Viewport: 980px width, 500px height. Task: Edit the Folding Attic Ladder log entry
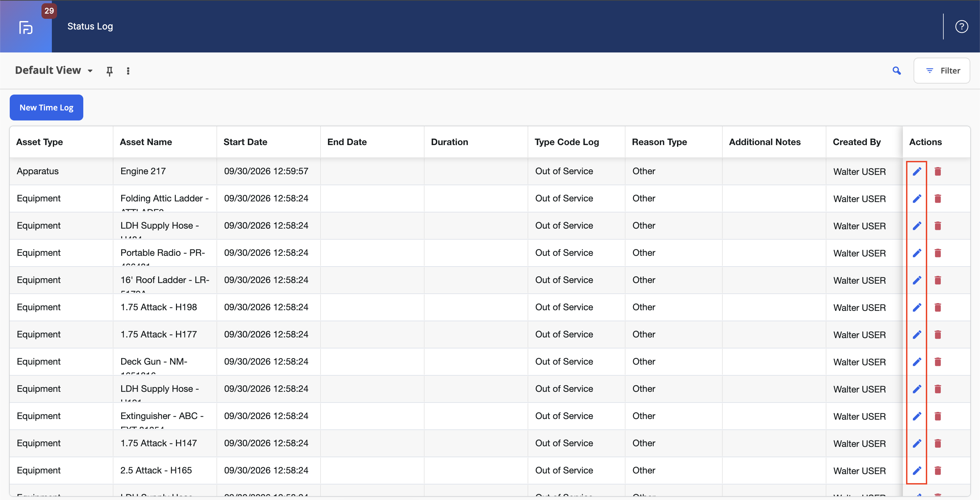point(917,199)
